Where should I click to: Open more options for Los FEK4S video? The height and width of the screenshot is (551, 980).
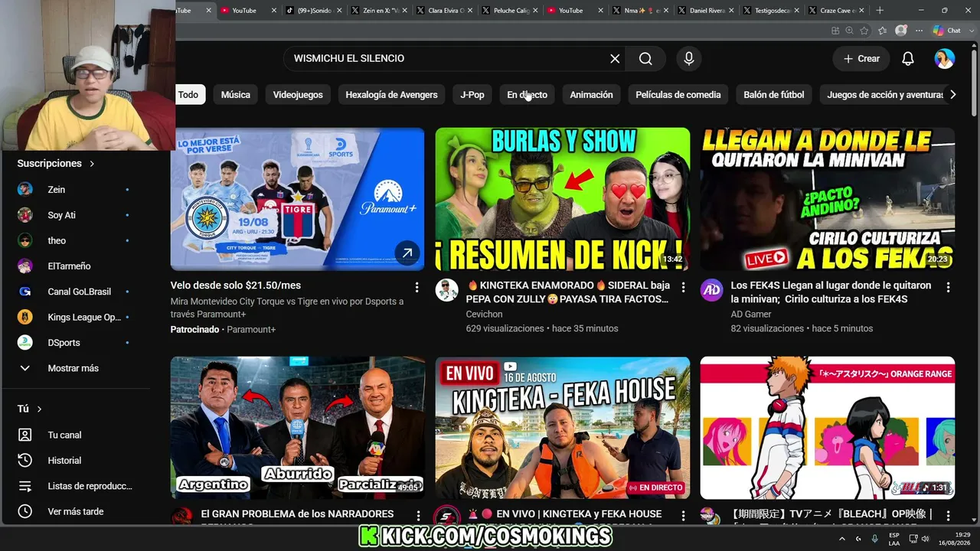[x=948, y=287]
